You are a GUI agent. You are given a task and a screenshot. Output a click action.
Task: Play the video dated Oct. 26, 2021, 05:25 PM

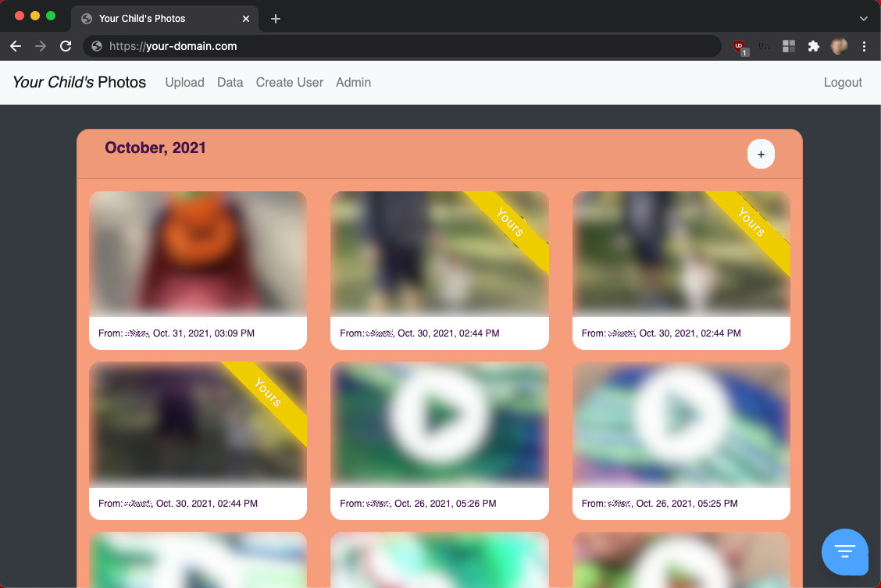point(681,415)
